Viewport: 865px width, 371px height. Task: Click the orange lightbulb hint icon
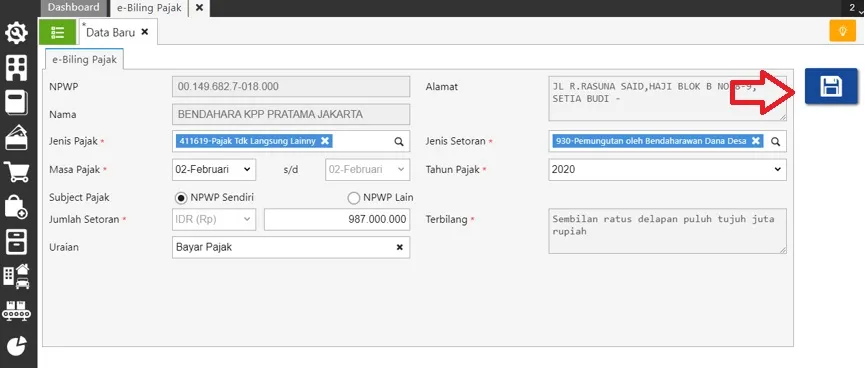pyautogui.click(x=842, y=31)
